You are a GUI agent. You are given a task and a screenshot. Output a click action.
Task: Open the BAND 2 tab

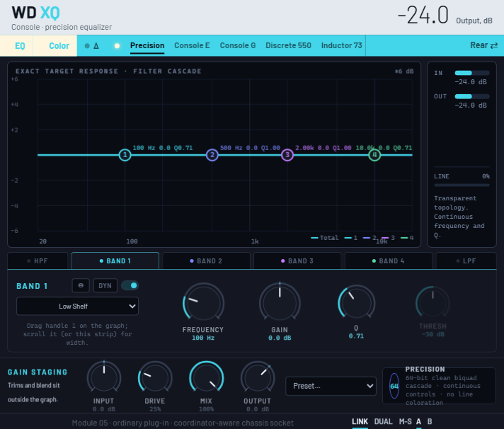(x=207, y=261)
